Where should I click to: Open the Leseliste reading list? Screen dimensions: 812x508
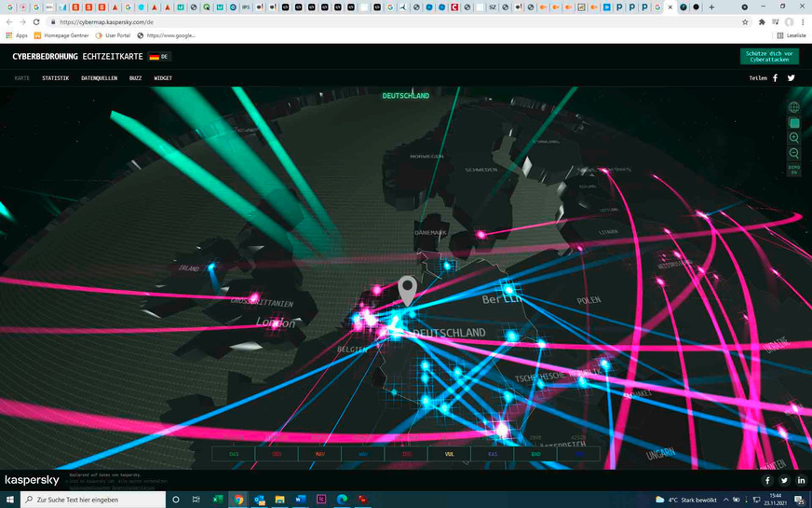pos(792,35)
